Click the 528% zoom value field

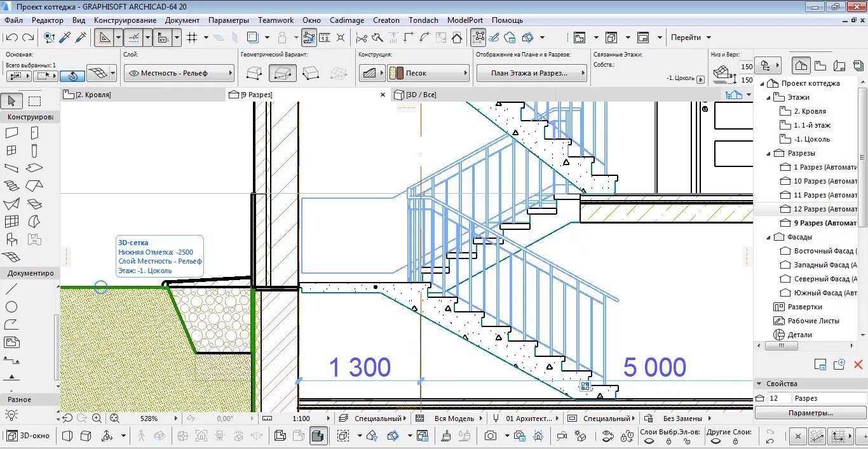[x=149, y=419]
